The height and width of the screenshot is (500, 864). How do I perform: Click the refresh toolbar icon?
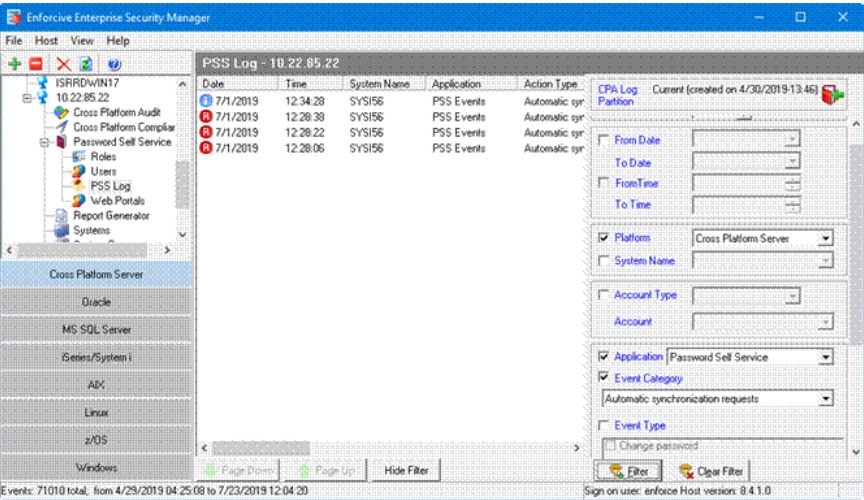coord(87,64)
